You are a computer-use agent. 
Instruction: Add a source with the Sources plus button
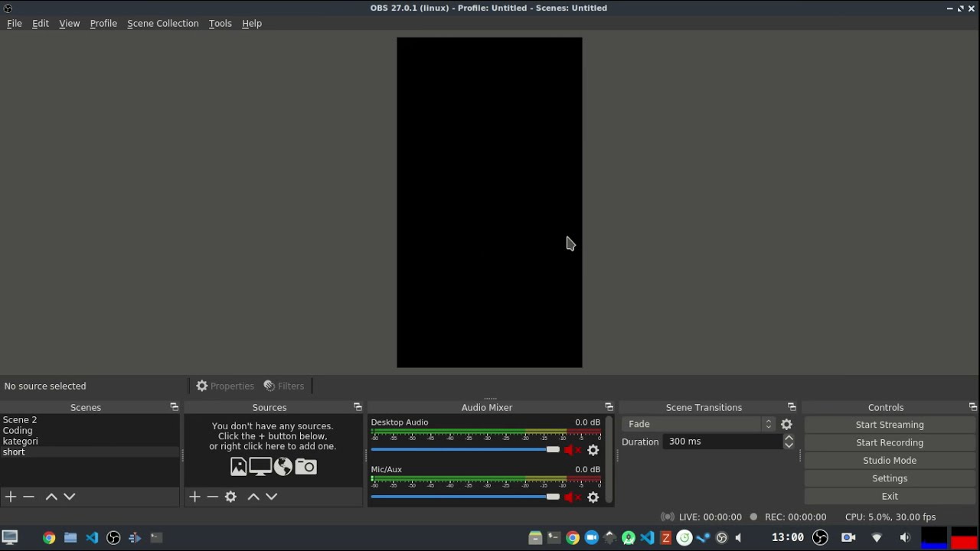point(194,497)
